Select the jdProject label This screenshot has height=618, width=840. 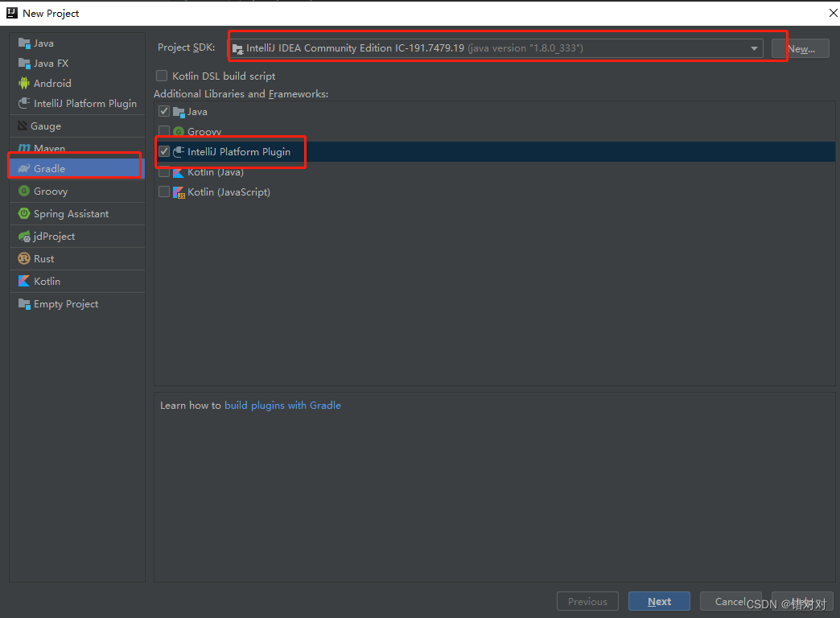54,237
